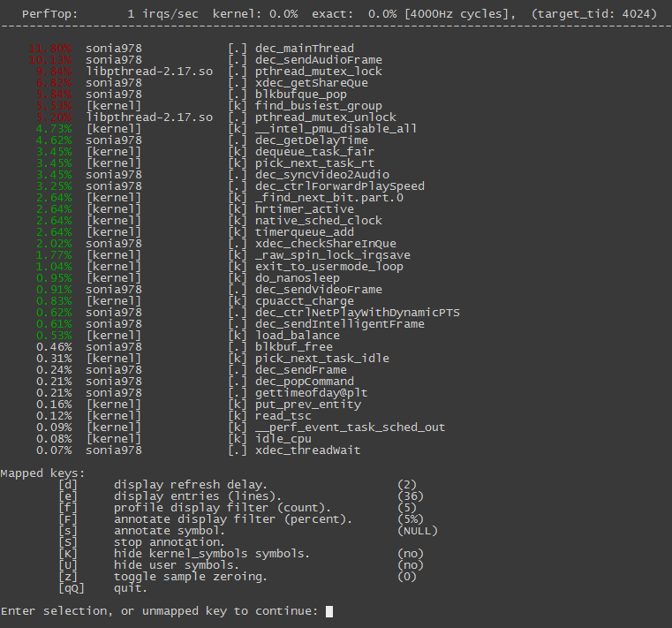This screenshot has height=628, width=672.
Task: Click the 10.13% overhead value
Action: pyautogui.click(x=50, y=60)
